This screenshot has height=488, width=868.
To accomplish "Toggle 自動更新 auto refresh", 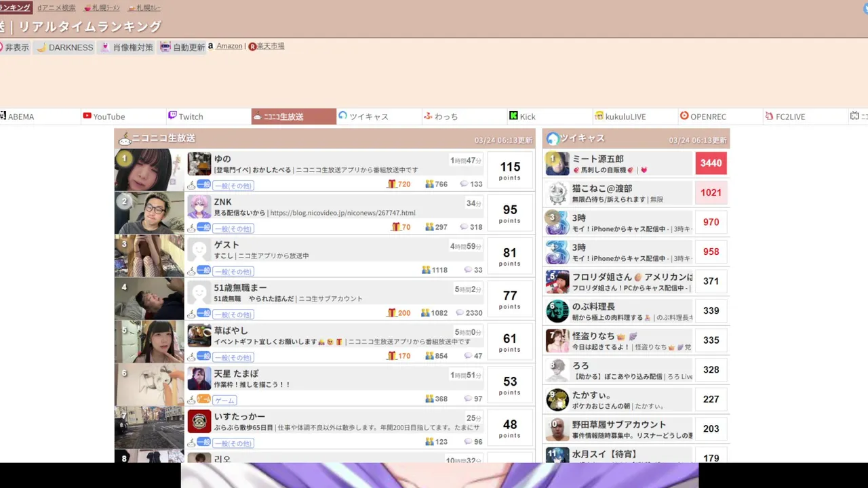I will (x=182, y=47).
